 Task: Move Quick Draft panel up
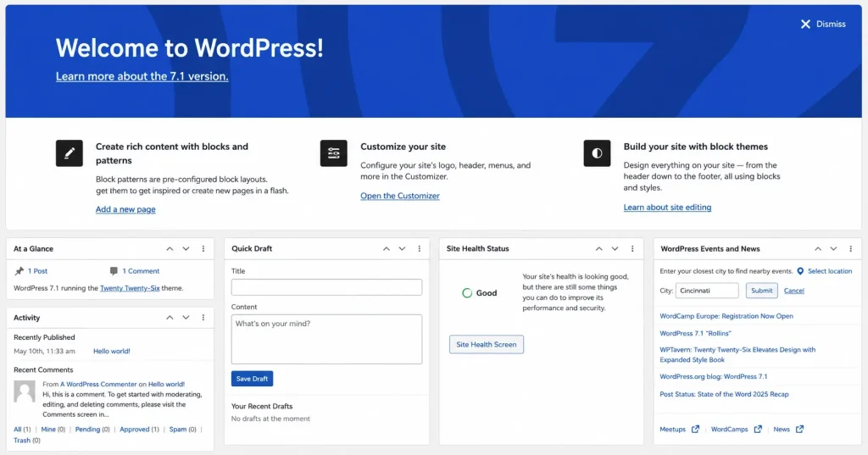(387, 249)
